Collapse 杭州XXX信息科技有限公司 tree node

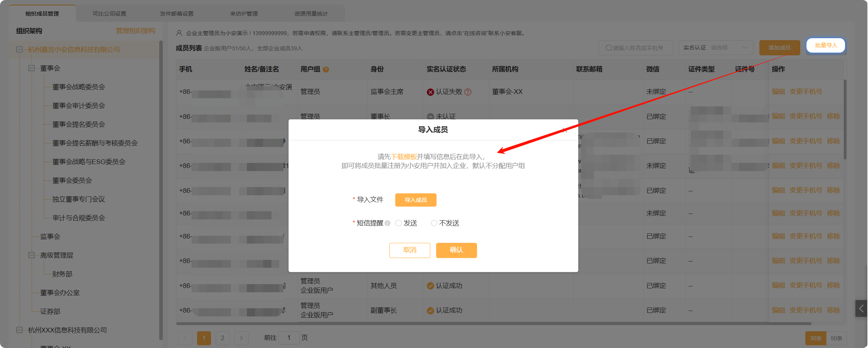(x=19, y=330)
